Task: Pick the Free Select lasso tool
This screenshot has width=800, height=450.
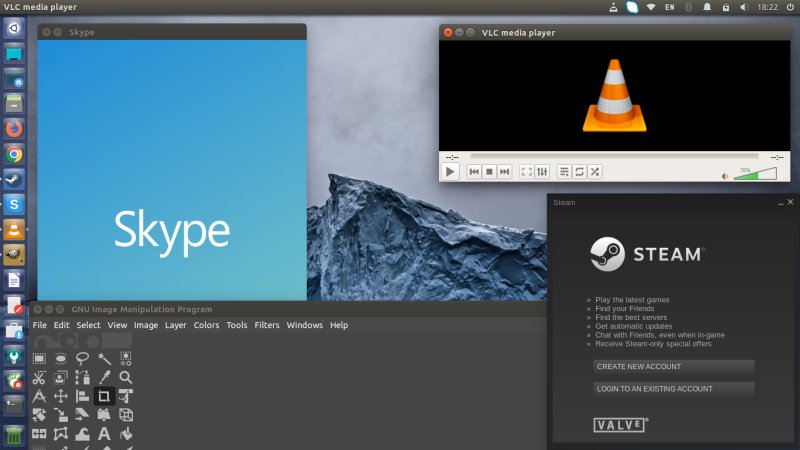Action: pos(83,358)
